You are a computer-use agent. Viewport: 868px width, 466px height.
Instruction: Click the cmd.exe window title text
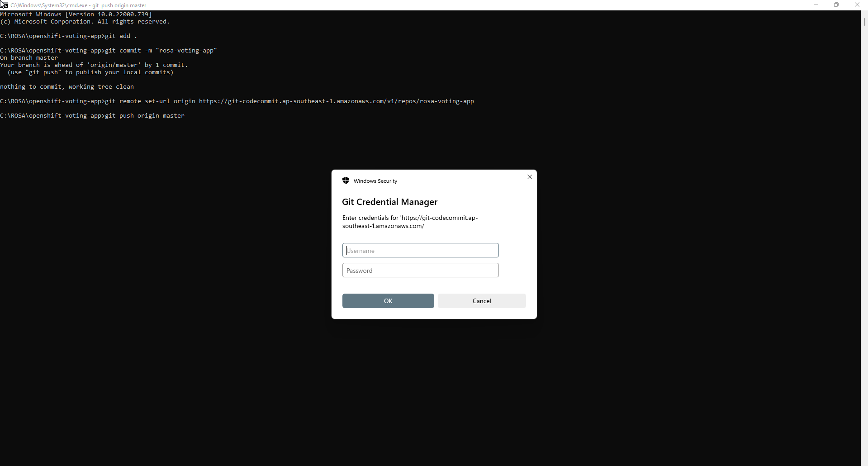click(78, 5)
